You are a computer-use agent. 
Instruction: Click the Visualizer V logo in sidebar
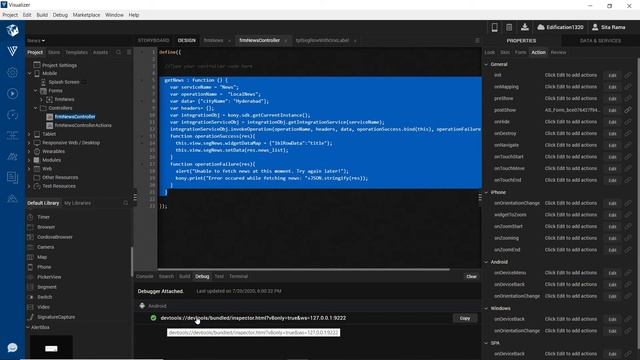(x=12, y=51)
